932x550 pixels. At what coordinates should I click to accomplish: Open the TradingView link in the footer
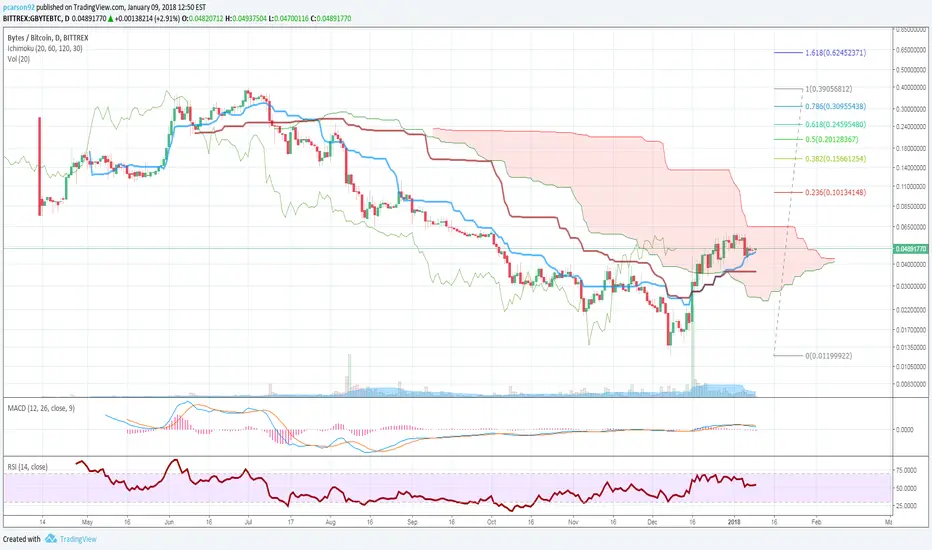coord(78,539)
